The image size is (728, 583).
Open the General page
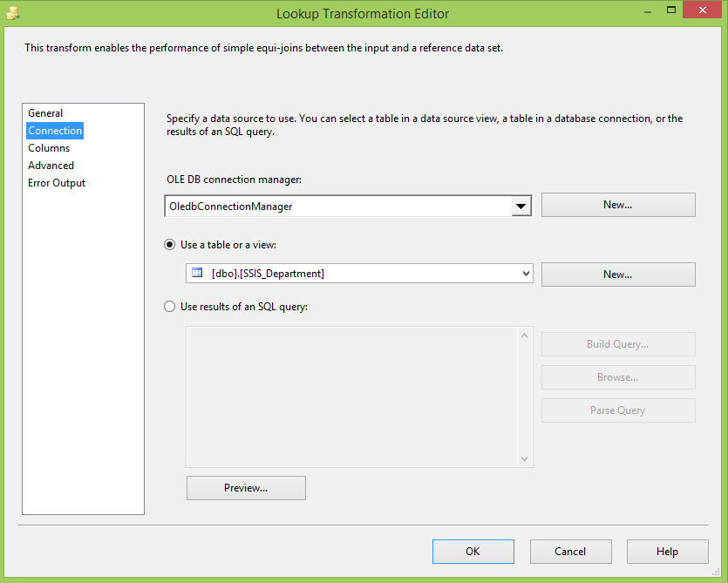tap(45, 113)
